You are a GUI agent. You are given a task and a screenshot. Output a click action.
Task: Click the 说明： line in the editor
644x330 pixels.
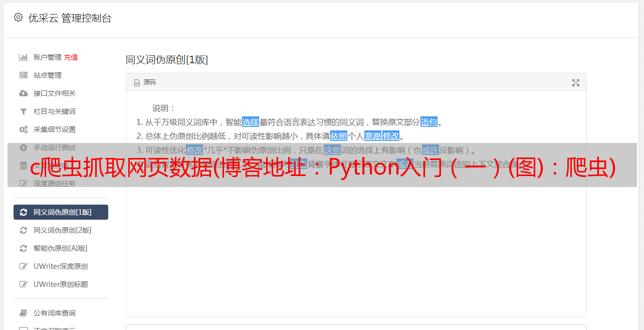coord(164,108)
